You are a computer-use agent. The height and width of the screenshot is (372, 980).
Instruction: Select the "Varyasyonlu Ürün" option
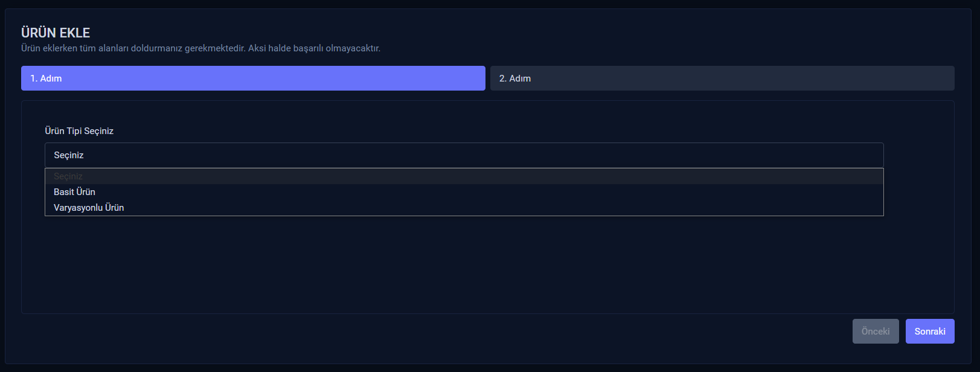pyautogui.click(x=89, y=208)
